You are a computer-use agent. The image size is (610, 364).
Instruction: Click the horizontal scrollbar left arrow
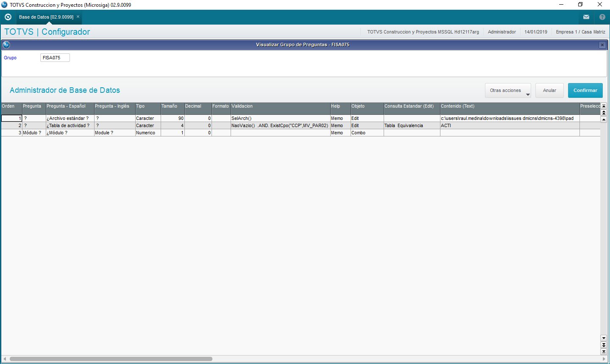pos(5,359)
